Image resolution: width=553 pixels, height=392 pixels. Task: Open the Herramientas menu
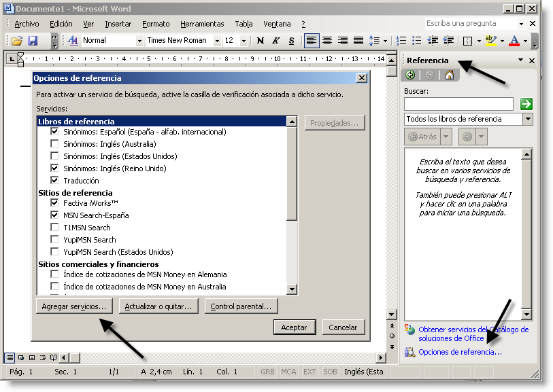point(203,24)
